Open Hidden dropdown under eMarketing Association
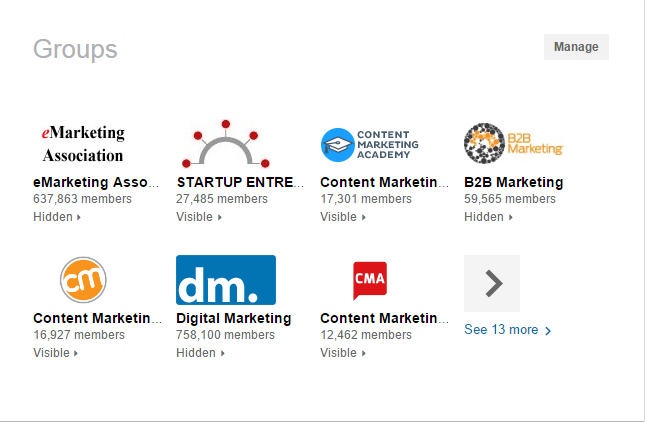 57,217
